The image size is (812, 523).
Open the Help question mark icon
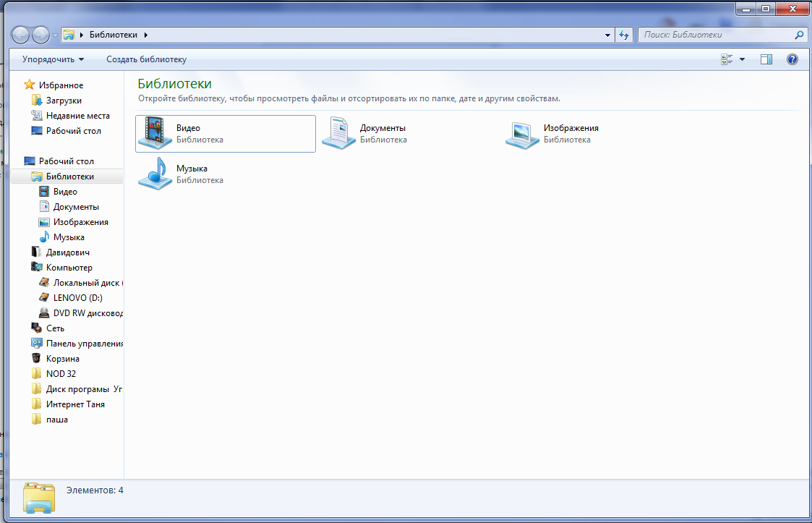click(792, 59)
